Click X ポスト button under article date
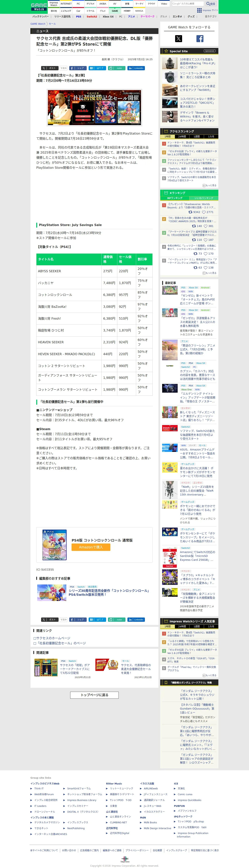Screen dimensions: 249x868 [x=49, y=68]
